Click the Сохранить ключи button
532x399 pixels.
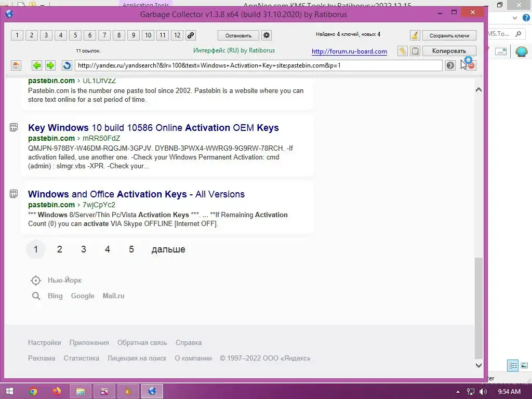[x=449, y=35]
